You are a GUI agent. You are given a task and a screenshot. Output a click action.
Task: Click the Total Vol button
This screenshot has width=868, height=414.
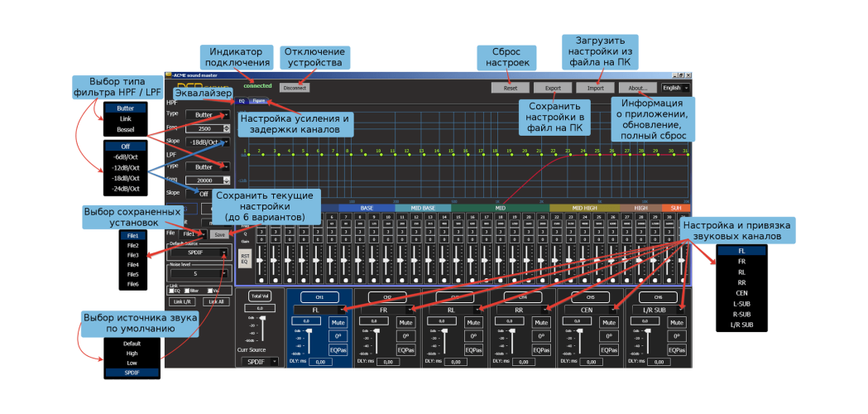point(260,296)
